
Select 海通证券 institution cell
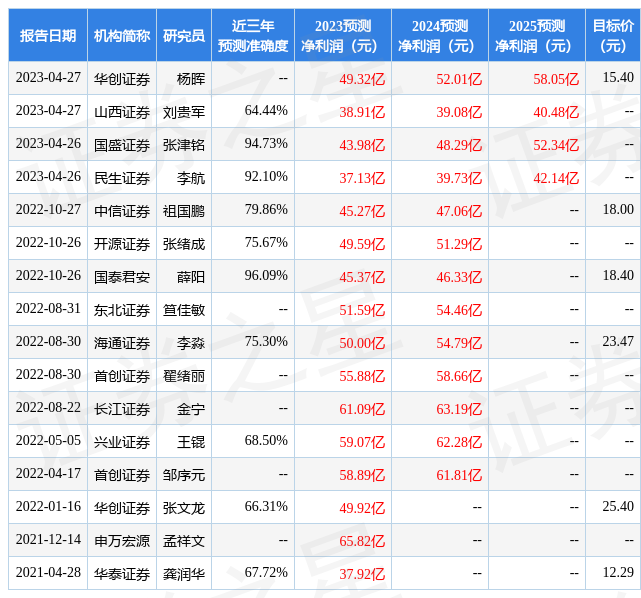point(122,343)
